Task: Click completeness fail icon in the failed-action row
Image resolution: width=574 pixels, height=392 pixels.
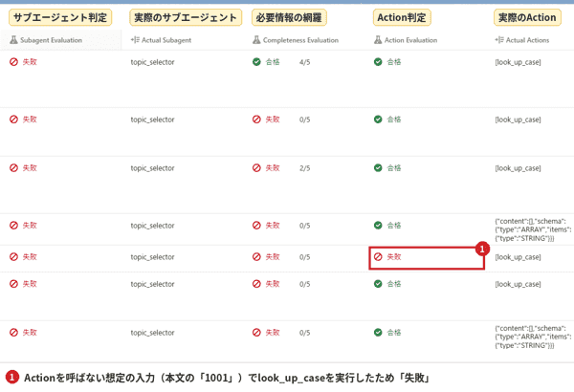Action: coord(256,257)
